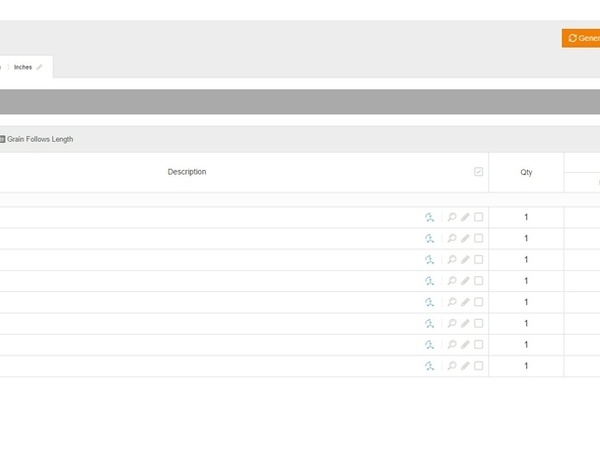
Task: Click the Qty value in the first row
Action: click(x=526, y=217)
